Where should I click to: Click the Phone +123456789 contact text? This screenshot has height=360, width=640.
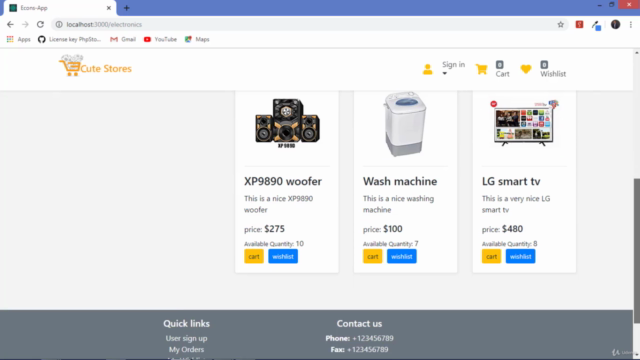360,338
